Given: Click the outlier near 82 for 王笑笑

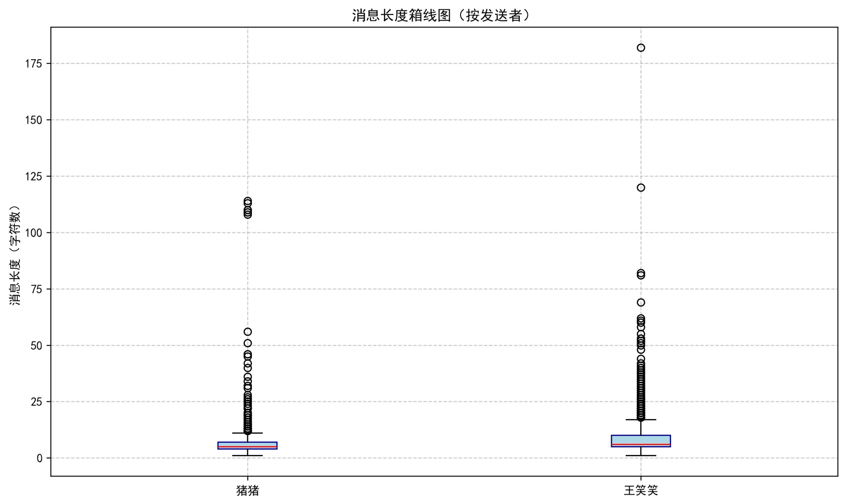Looking at the screenshot, I should (640, 273).
